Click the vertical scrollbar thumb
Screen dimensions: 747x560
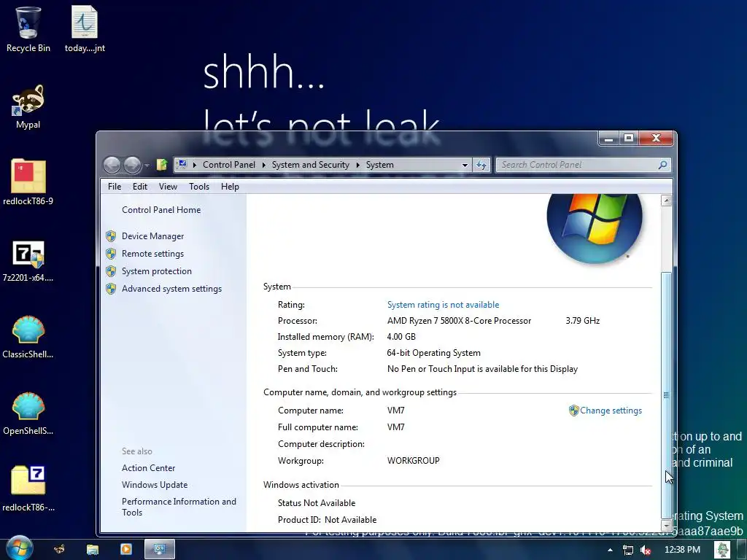[x=667, y=394]
